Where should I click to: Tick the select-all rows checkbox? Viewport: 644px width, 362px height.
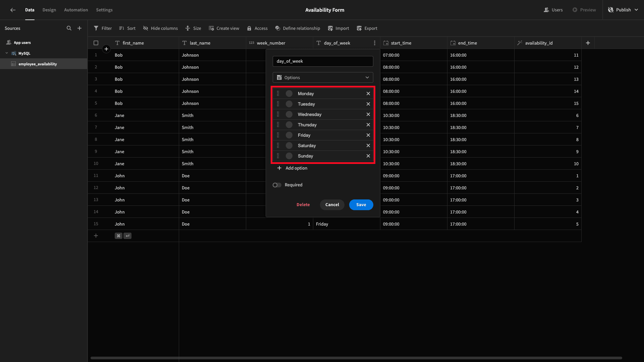(96, 43)
